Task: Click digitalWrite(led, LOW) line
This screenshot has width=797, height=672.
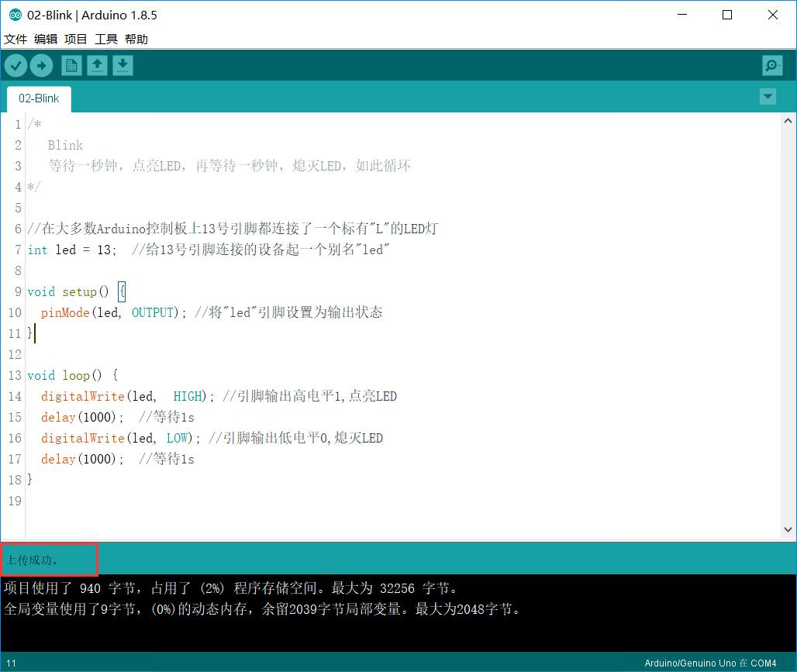Action: [120, 438]
